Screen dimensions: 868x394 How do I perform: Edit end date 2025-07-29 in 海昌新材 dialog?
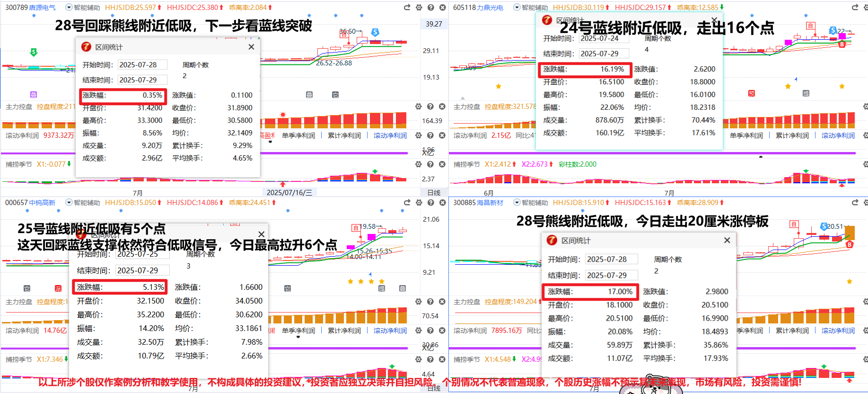point(612,276)
